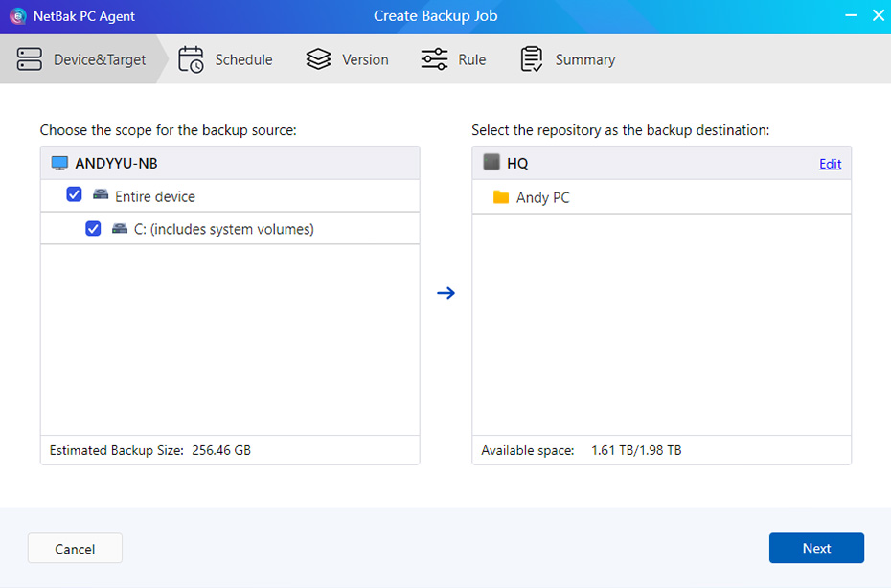The width and height of the screenshot is (891, 588).
Task: Go to the Version step
Action: point(364,59)
